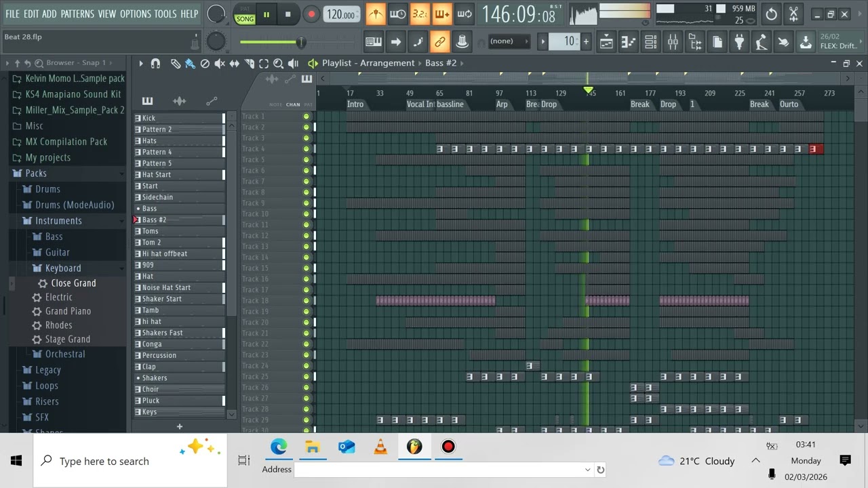Collapse the Instruments folder
Image resolution: width=868 pixels, height=488 pixels.
click(58, 221)
